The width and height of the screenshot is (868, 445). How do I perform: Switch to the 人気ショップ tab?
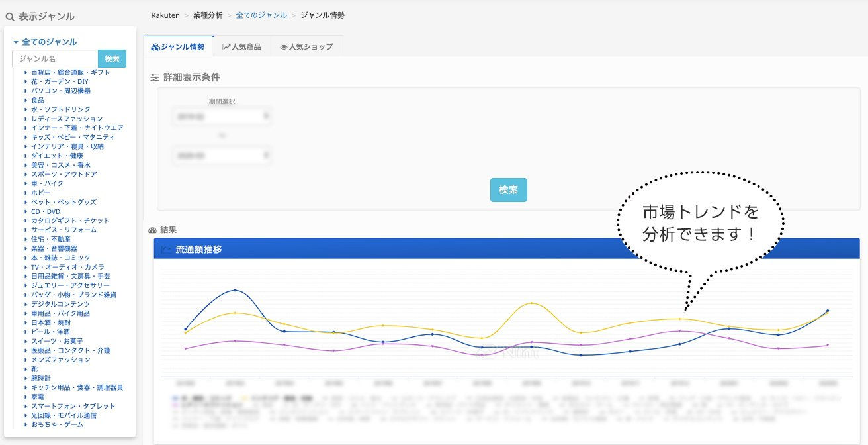pos(306,47)
